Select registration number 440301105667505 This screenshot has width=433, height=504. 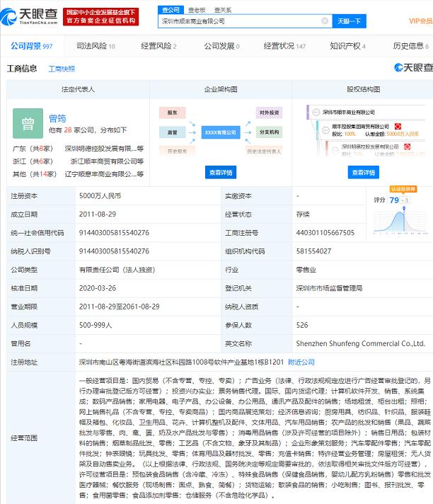pos(325,233)
